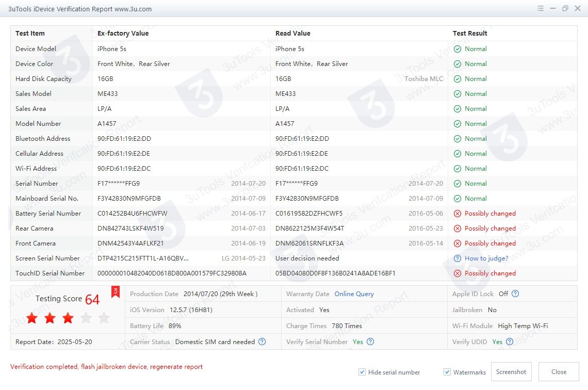Click the Ex-factory Value column header
This screenshot has width=588, height=390.
pyautogui.click(x=123, y=34)
